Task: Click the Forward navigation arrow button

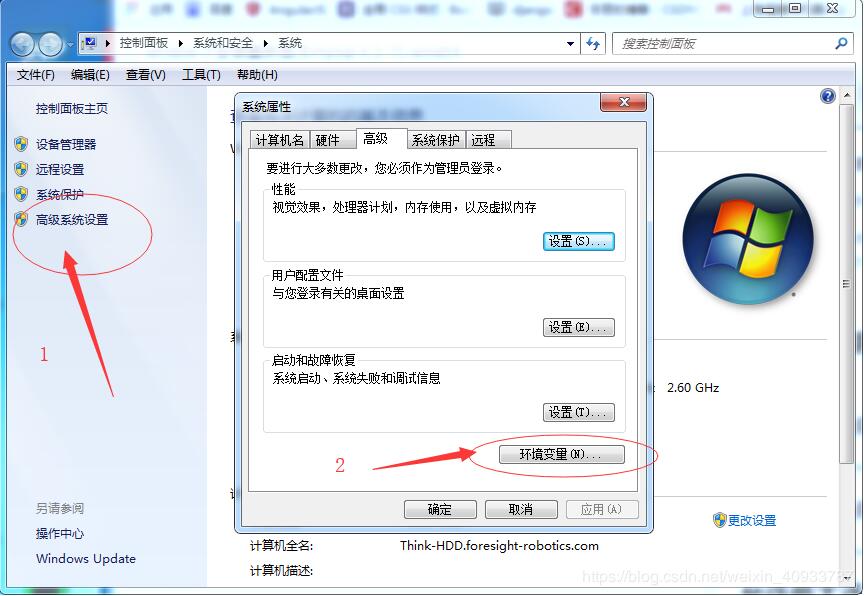Action: point(50,44)
